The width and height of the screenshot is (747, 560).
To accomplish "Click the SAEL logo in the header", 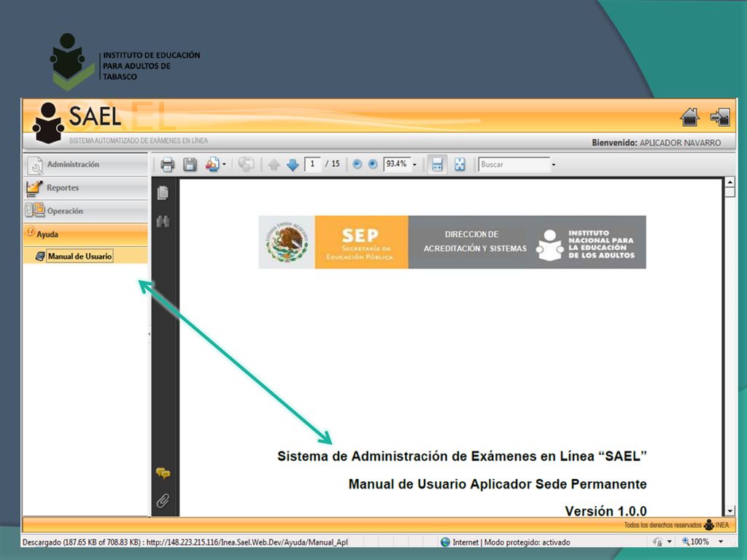I will pyautogui.click(x=77, y=122).
